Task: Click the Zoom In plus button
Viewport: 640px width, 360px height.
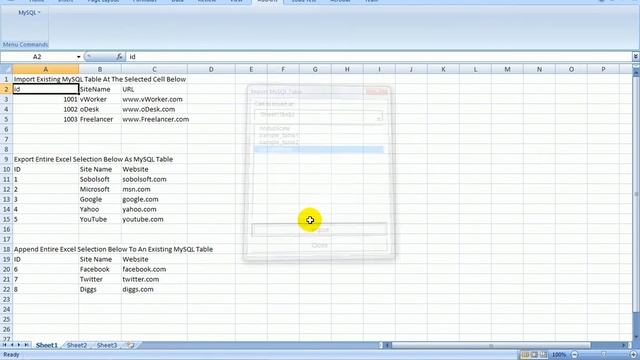Action: 633,355
